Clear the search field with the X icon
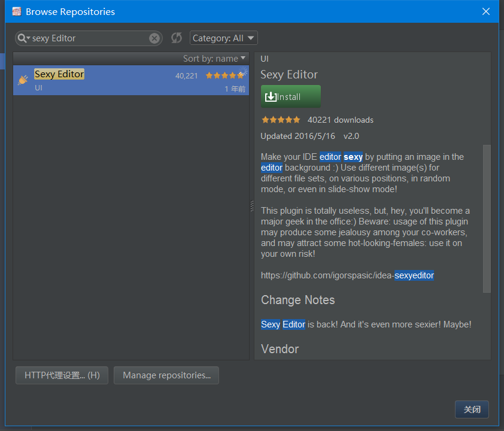The image size is (504, 431). tap(154, 38)
